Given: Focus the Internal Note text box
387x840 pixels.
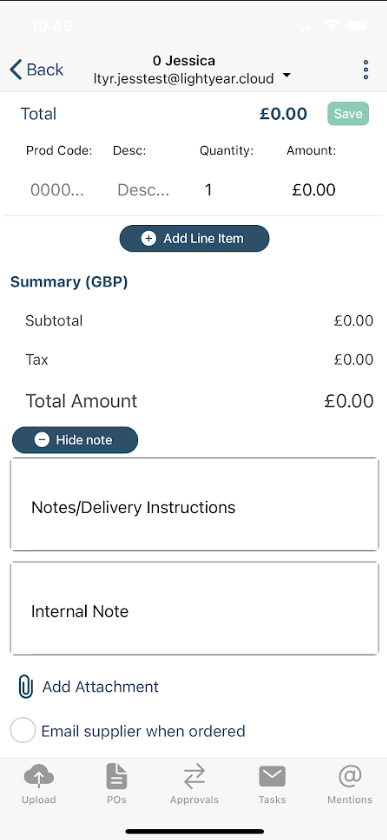Looking at the screenshot, I should (x=194, y=608).
